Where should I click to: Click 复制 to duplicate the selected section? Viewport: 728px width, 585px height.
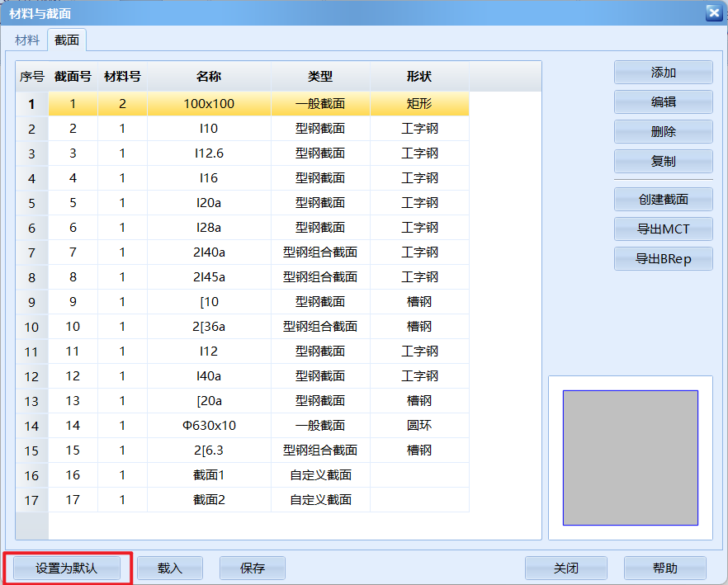pyautogui.click(x=663, y=162)
